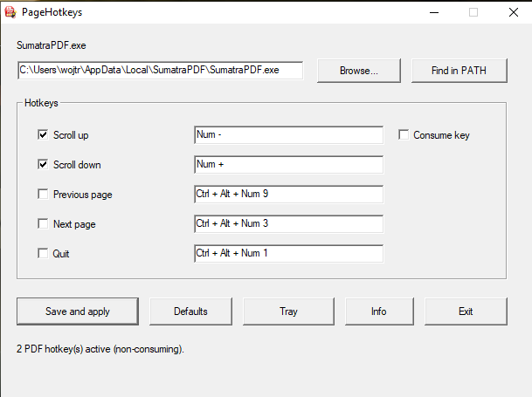Send the window to Tray

(x=289, y=311)
